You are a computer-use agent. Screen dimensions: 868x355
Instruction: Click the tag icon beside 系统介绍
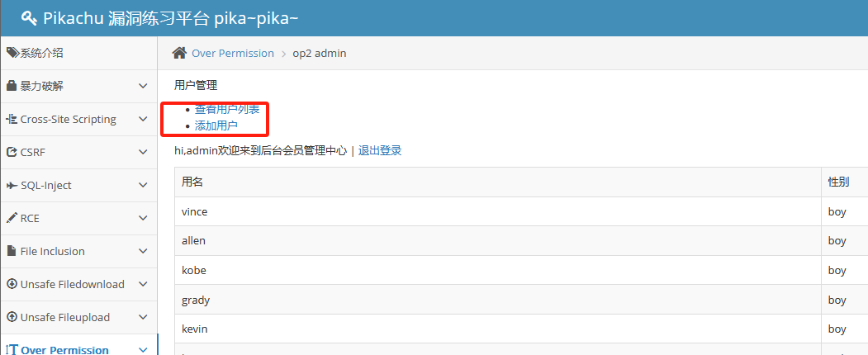12,53
